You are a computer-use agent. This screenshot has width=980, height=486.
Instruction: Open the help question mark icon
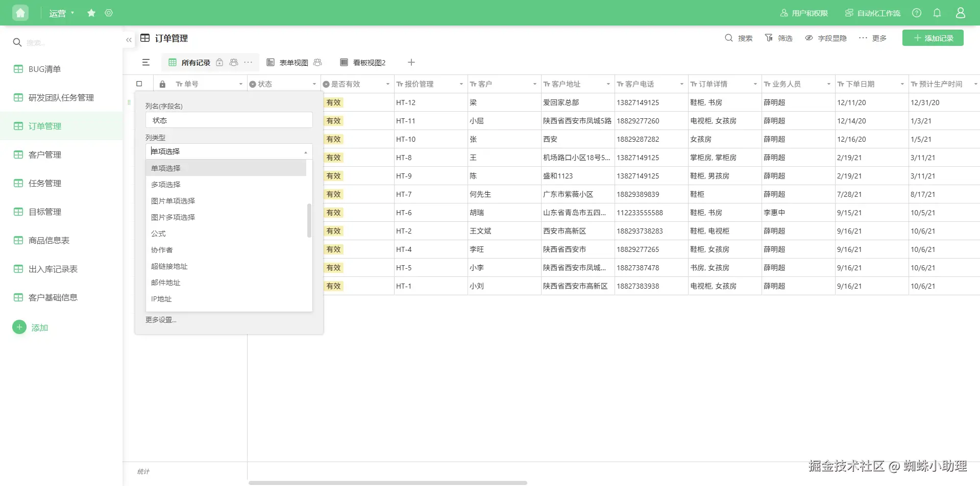(917, 13)
